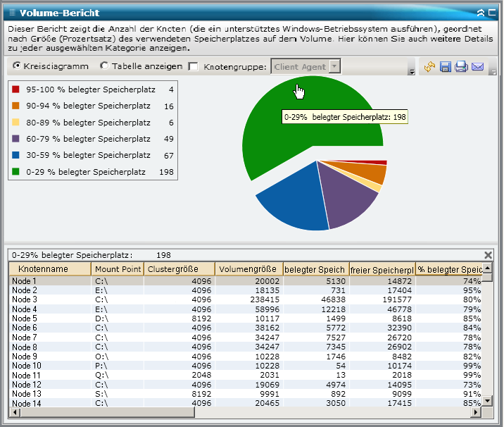Image resolution: width=504 pixels, height=427 pixels.
Task: Maximize the Volume-Bericht panel
Action: point(491,13)
